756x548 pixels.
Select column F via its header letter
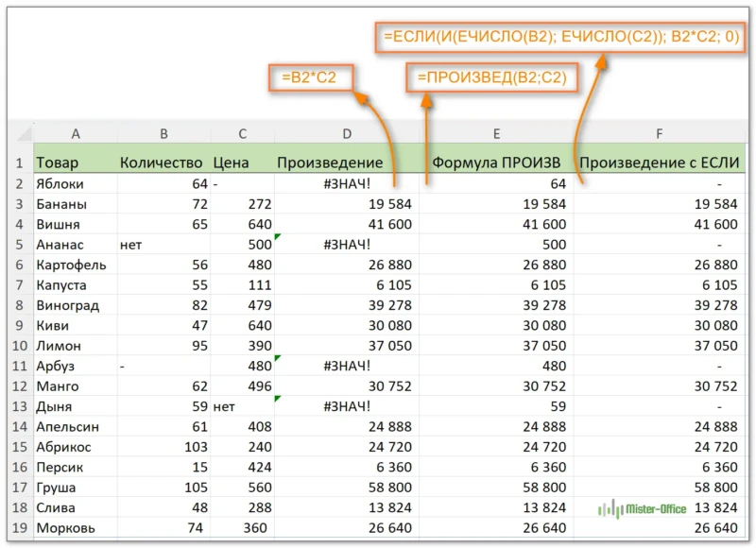pyautogui.click(x=659, y=135)
